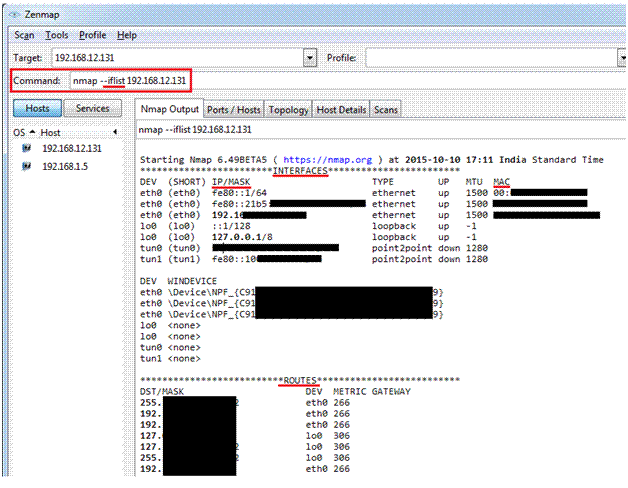Expand the Target dropdown arrow
Screen dimensions: 628x488
[310, 58]
